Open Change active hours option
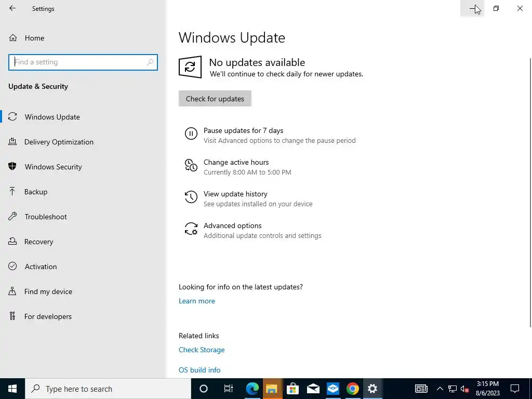This screenshot has height=399, width=532. 236,162
